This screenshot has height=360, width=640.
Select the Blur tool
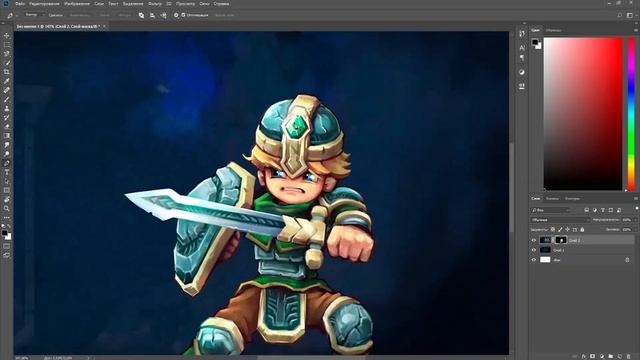pyautogui.click(x=7, y=144)
